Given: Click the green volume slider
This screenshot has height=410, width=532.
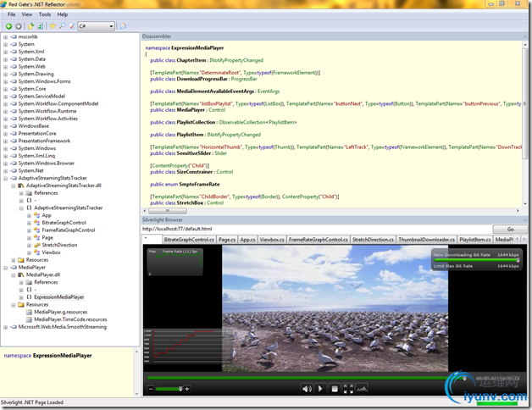Looking at the screenshot, I should (x=169, y=389).
